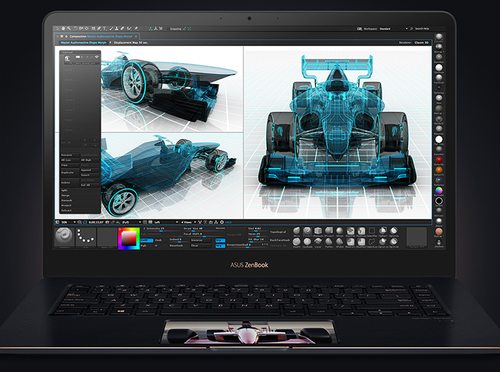This screenshot has width=500, height=372.
Task: Choose the rainbow-colored sphere in right panel
Action: pyautogui.click(x=439, y=190)
